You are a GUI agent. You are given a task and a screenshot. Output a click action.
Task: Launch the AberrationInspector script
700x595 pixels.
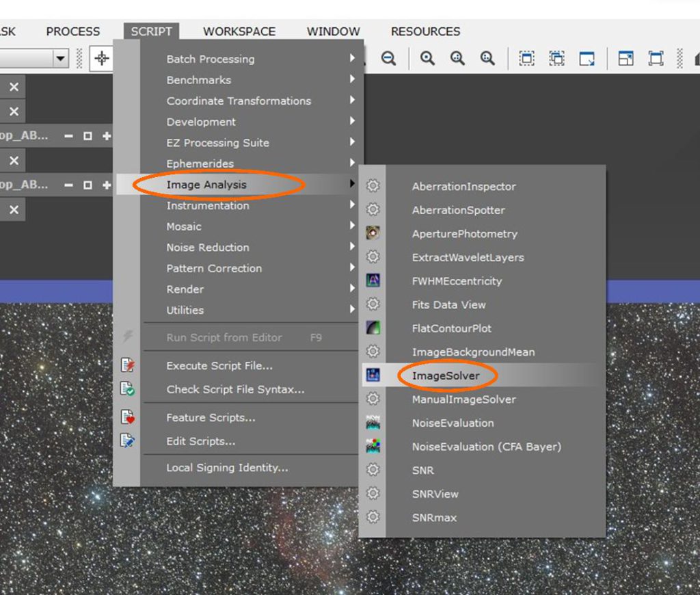click(x=463, y=187)
